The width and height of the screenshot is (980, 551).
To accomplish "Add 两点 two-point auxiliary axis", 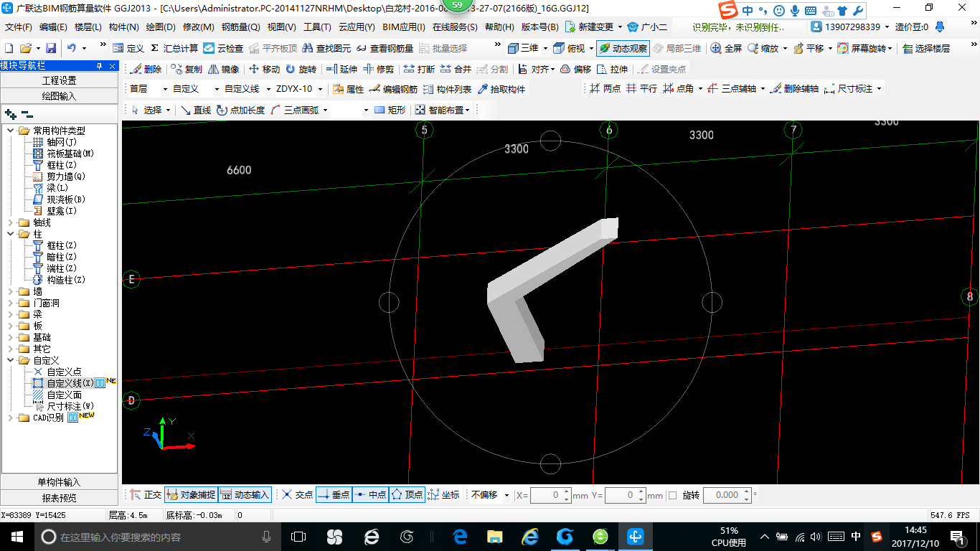I will (x=605, y=89).
